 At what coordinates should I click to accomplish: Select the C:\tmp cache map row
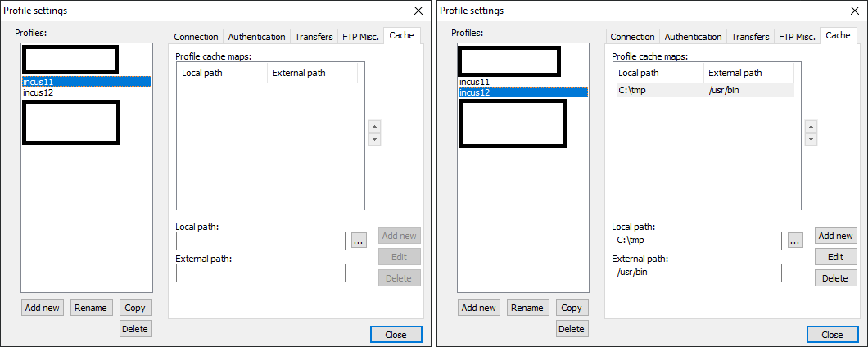pos(705,90)
